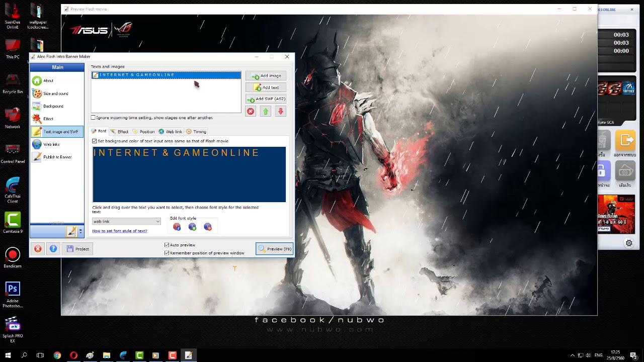Open gear settings in right-side panel
644x362 pixels.
[629, 243]
